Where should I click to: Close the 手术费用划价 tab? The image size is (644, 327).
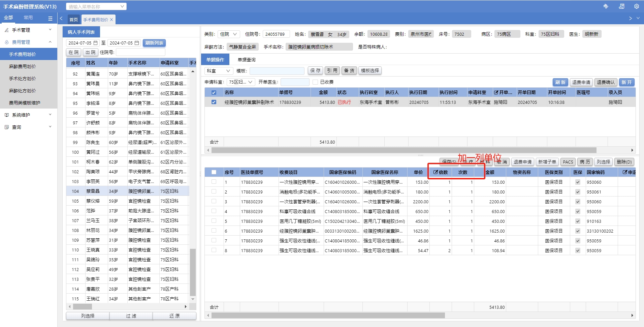(111, 20)
